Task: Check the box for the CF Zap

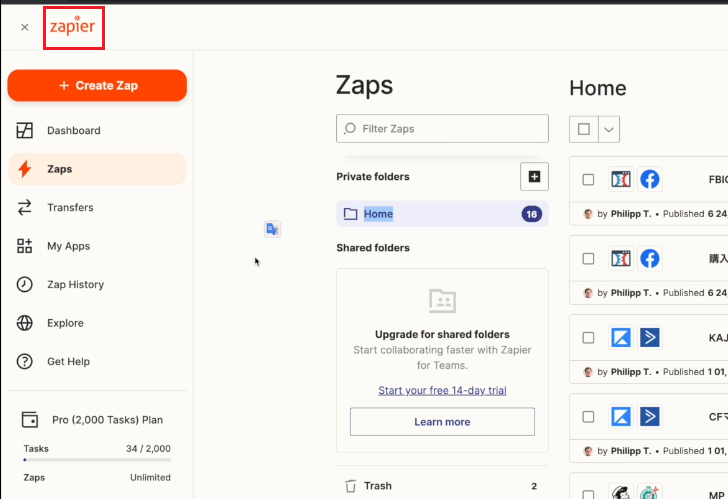Action: click(588, 416)
